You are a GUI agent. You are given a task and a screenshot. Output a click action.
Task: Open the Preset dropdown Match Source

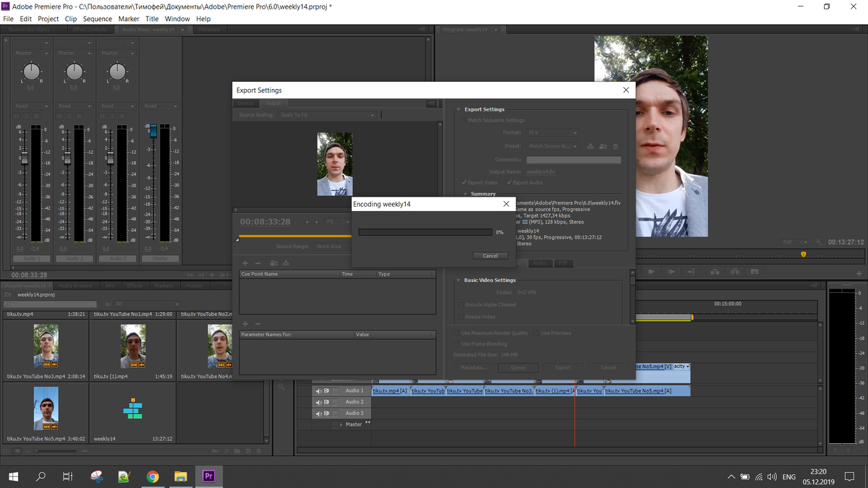coord(553,146)
